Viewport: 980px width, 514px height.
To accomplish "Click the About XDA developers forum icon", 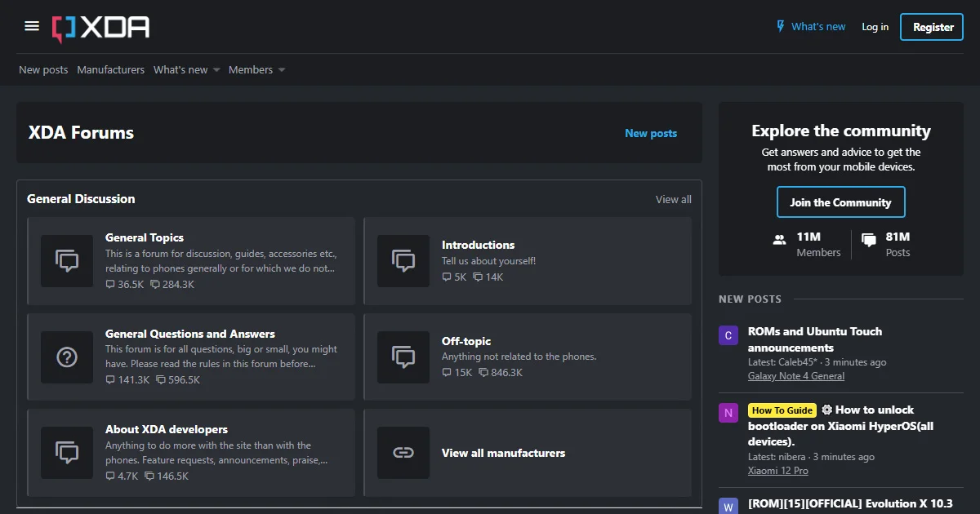I will click(x=67, y=453).
